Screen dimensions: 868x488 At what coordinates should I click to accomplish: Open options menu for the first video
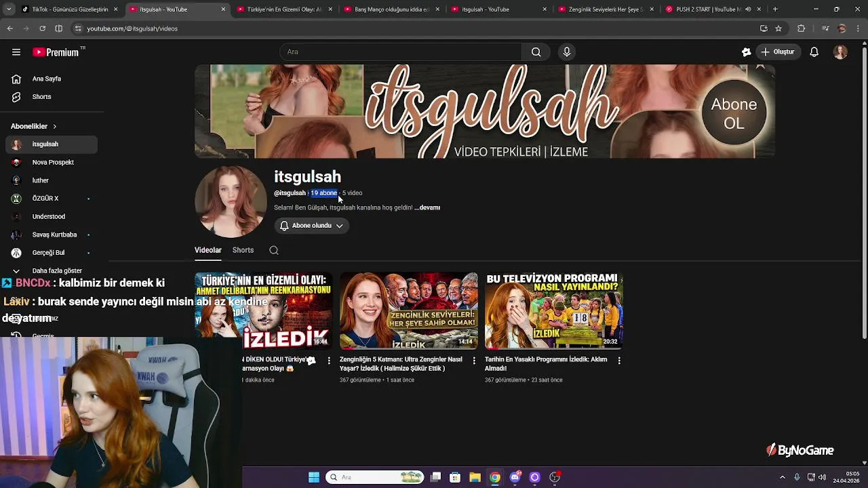pyautogui.click(x=329, y=361)
